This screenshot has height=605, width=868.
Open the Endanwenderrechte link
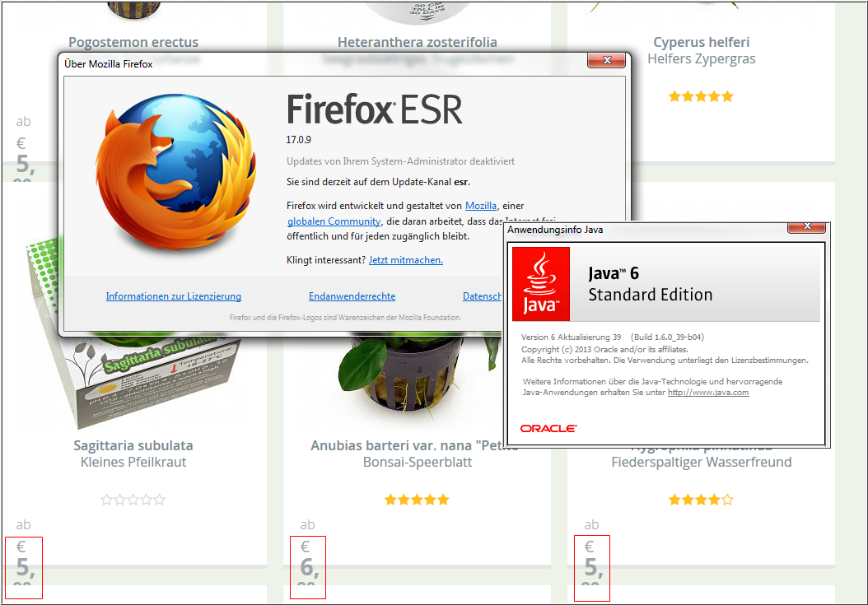pyautogui.click(x=352, y=296)
